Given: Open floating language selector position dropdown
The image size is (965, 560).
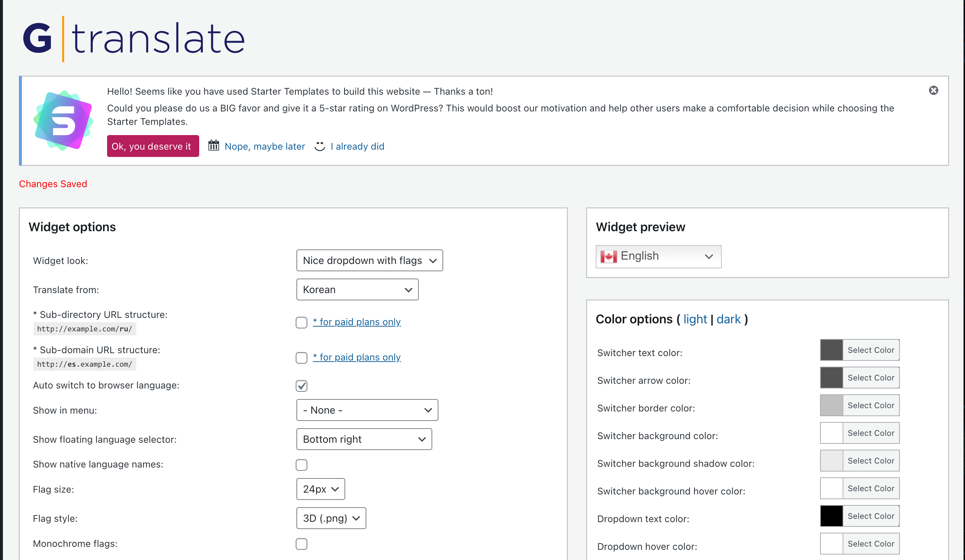Looking at the screenshot, I should pos(364,439).
